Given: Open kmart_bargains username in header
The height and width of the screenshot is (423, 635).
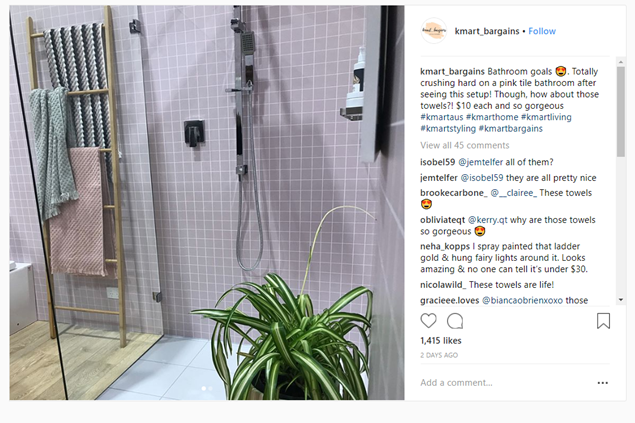Looking at the screenshot, I should [x=487, y=31].
